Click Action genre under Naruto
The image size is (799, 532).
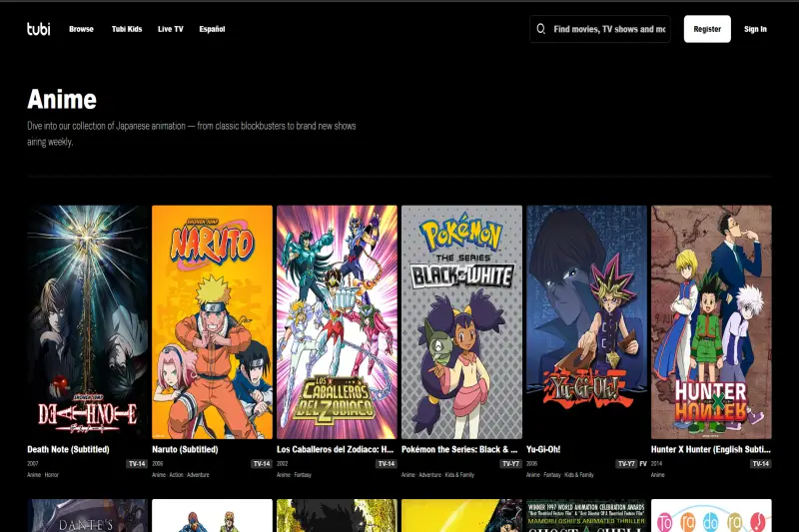coord(177,475)
